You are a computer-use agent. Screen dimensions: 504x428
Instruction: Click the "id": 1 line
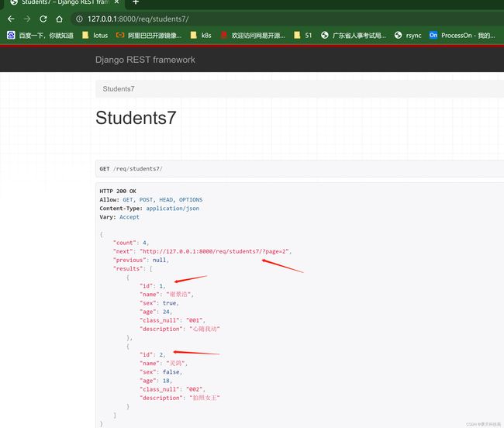pyautogui.click(x=152, y=286)
